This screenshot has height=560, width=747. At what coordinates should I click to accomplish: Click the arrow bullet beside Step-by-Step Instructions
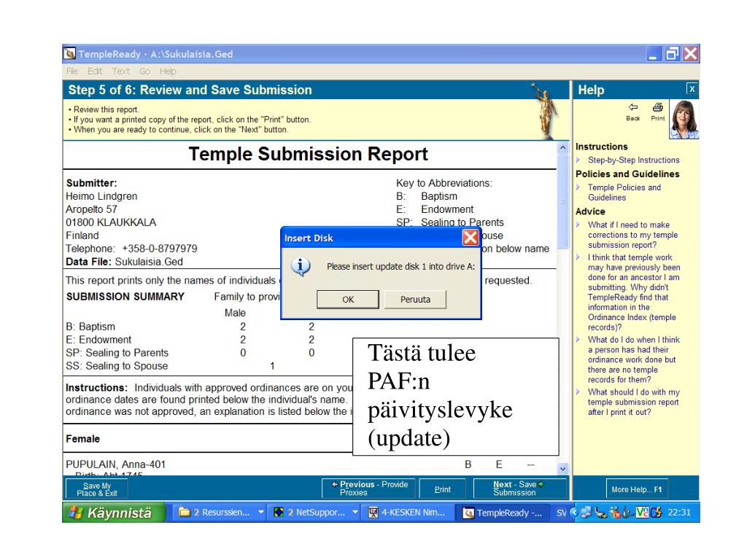point(578,160)
